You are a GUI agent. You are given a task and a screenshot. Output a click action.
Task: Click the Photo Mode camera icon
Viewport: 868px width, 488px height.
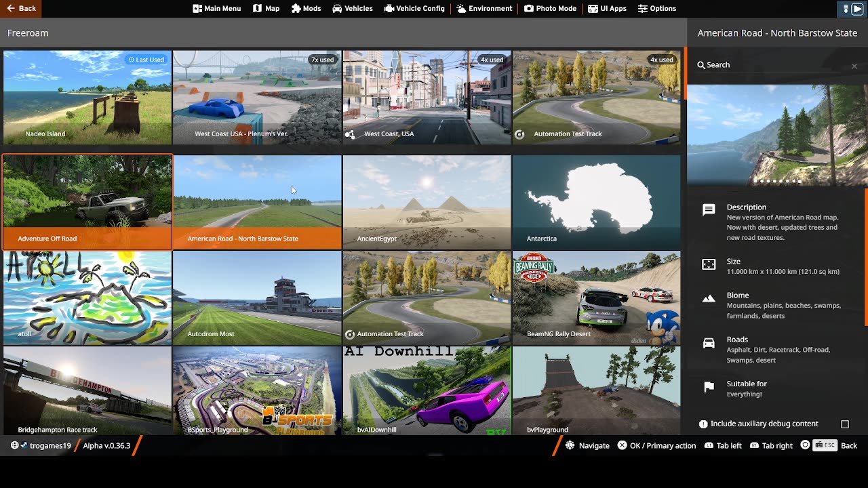pyautogui.click(x=529, y=8)
